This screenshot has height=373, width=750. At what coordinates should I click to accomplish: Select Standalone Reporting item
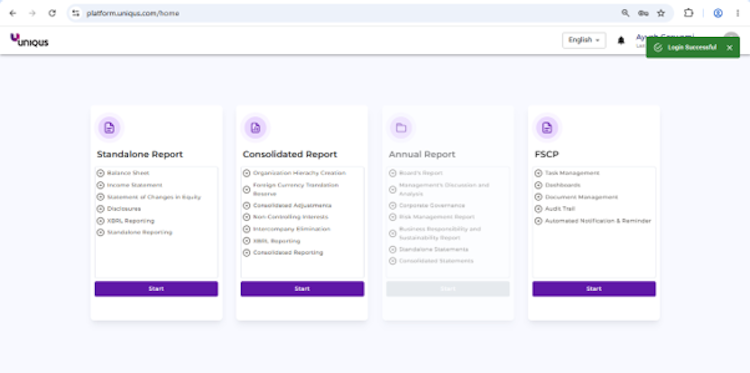[140, 232]
